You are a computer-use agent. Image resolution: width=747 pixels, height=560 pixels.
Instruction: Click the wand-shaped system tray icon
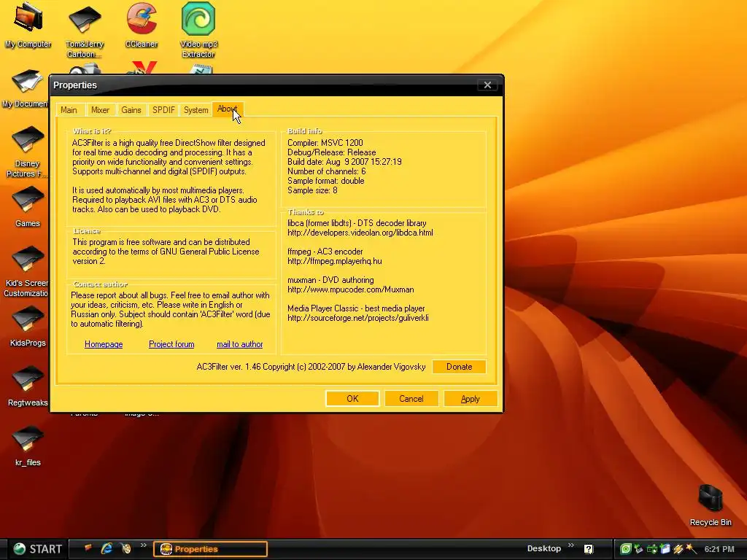pos(691,549)
